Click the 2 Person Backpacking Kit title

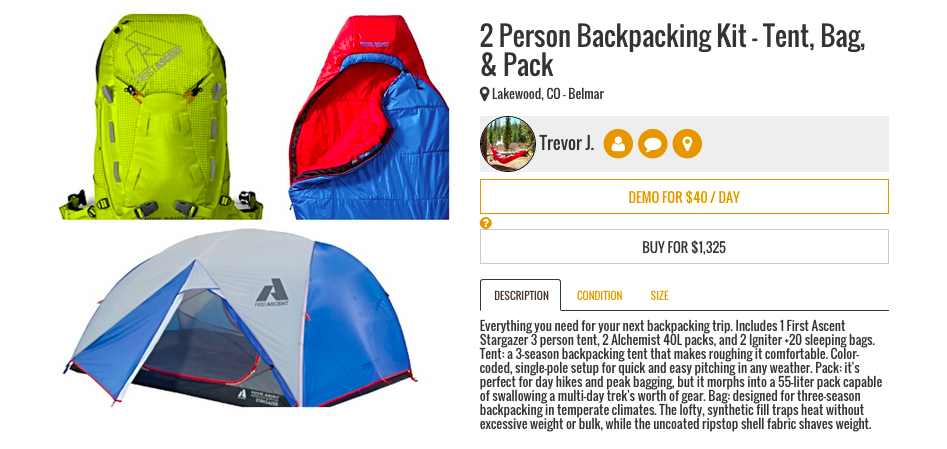(672, 51)
